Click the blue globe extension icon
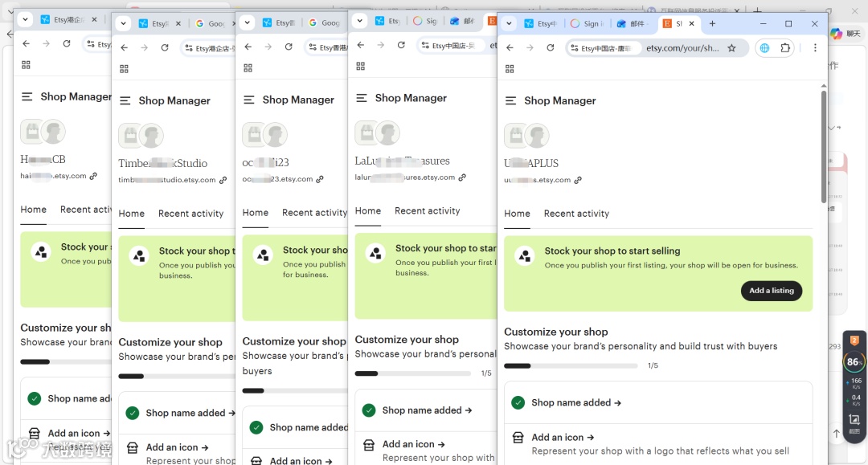Screen dimensions: 868x465 (764, 48)
